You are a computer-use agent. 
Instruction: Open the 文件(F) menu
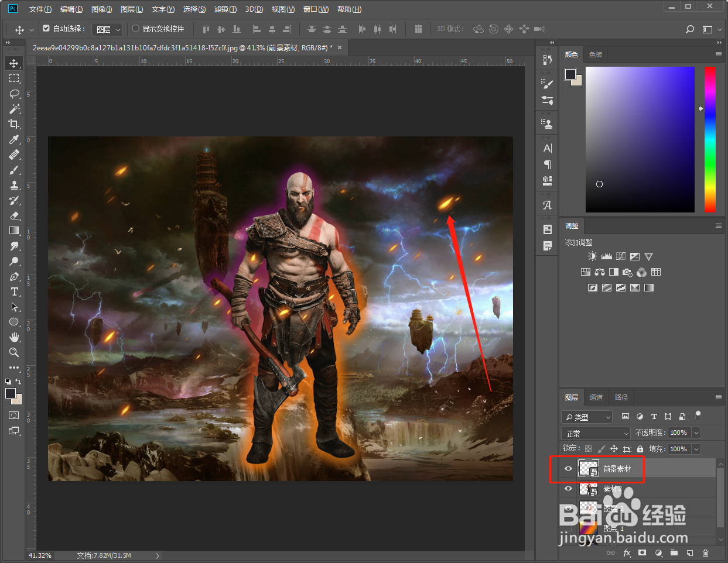pyautogui.click(x=40, y=9)
